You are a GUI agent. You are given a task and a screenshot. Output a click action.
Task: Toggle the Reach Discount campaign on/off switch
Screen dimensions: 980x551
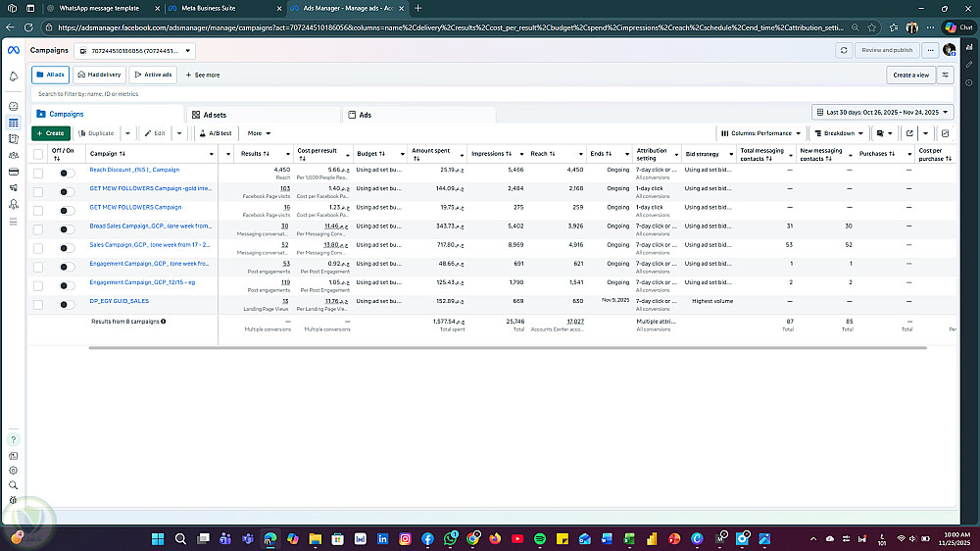click(x=67, y=174)
